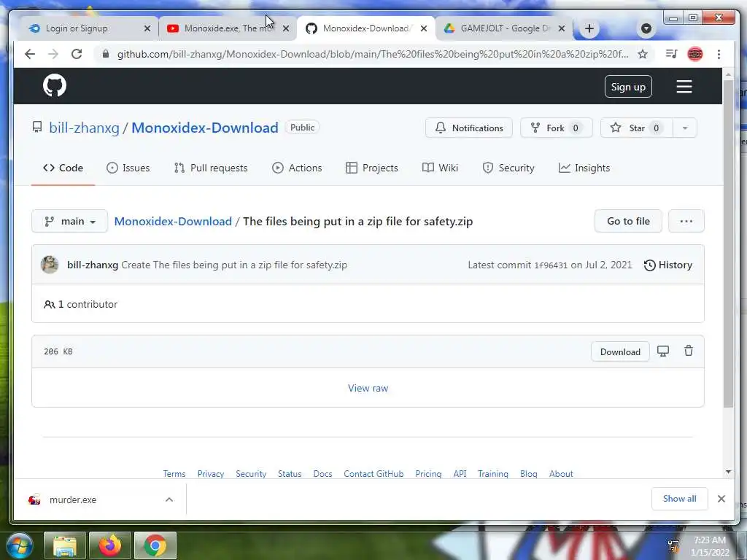Click Monoxidex-Download breadcrumb link

(x=173, y=222)
